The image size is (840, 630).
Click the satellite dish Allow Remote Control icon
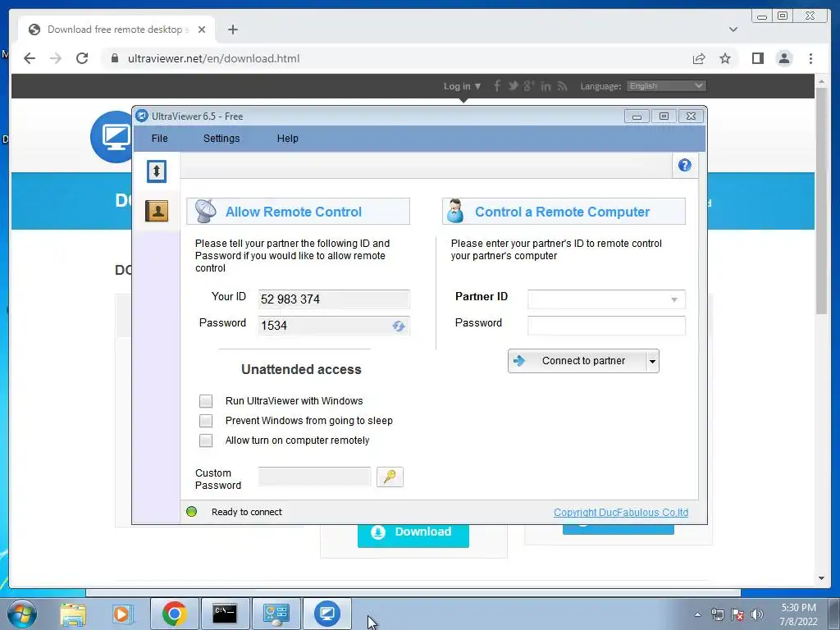tap(205, 211)
